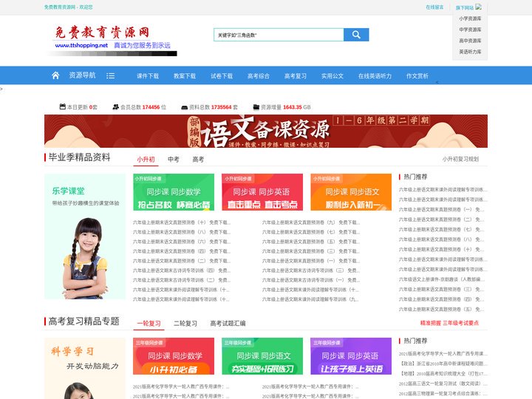The image size is (532, 399).
Task: Choose 高中资源库 from the dropdown list
Action: pyautogui.click(x=470, y=41)
